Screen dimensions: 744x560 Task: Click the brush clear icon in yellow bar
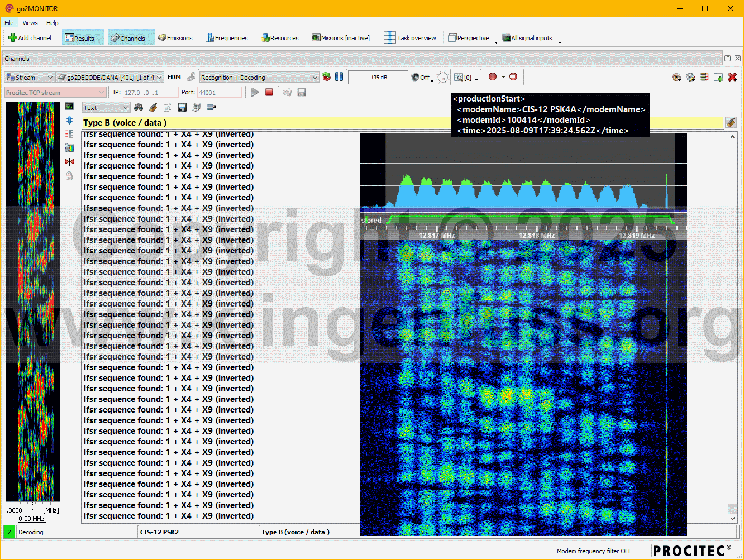tap(731, 122)
